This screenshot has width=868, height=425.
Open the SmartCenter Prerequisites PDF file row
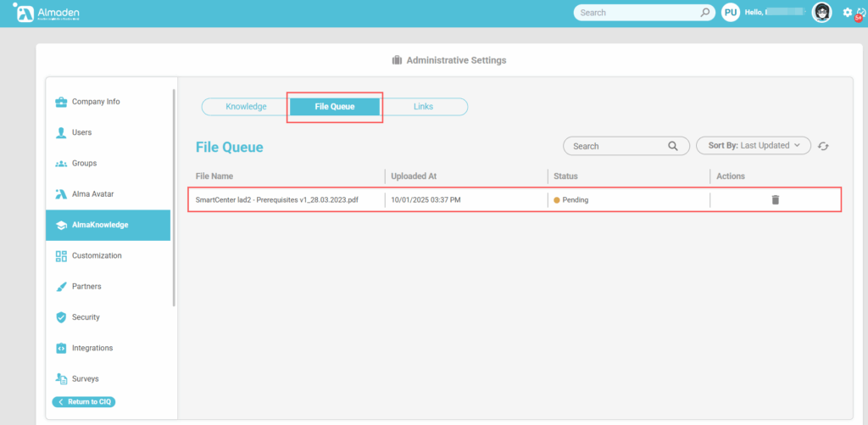click(x=276, y=200)
